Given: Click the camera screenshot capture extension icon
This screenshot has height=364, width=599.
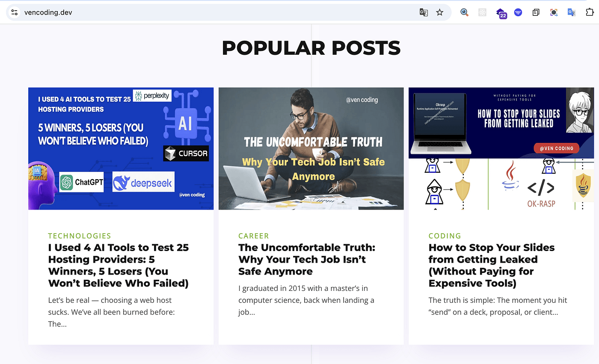Looking at the screenshot, I should point(554,12).
